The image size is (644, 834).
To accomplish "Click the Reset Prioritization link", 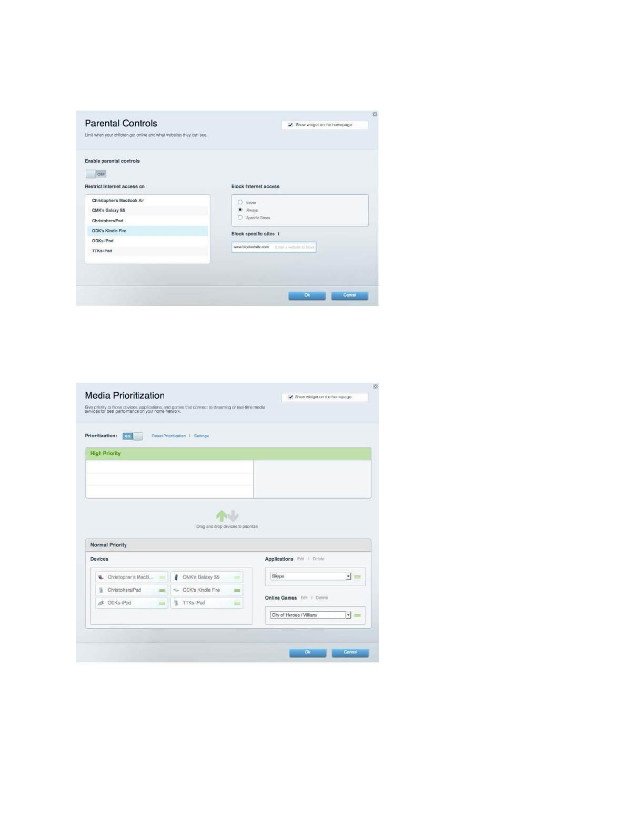I will tap(168, 436).
